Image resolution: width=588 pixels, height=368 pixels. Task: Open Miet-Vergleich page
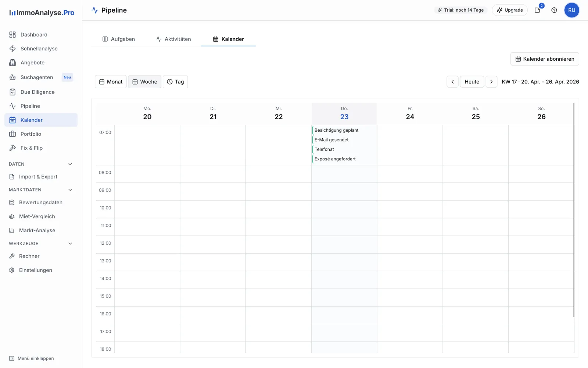click(41, 216)
